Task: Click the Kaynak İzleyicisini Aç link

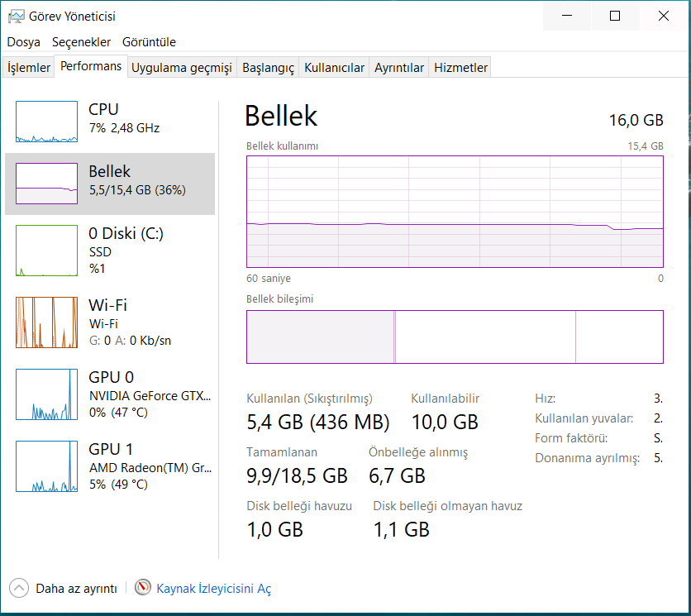Action: pyautogui.click(x=213, y=589)
